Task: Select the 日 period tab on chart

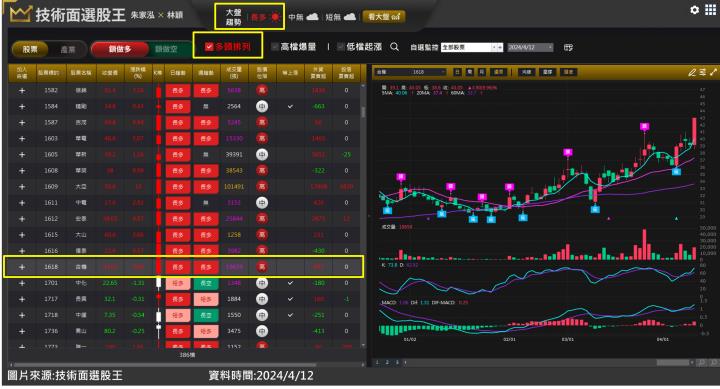Action: (x=457, y=72)
